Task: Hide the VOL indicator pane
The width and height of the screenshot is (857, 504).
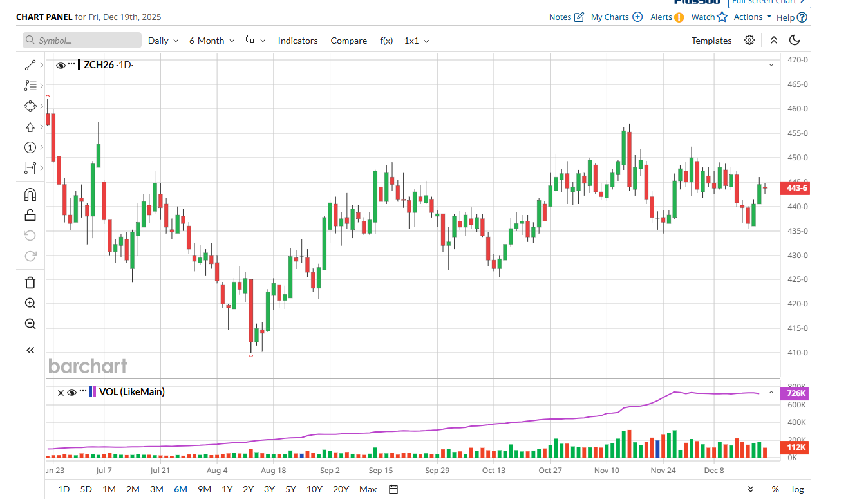Action: click(x=71, y=392)
